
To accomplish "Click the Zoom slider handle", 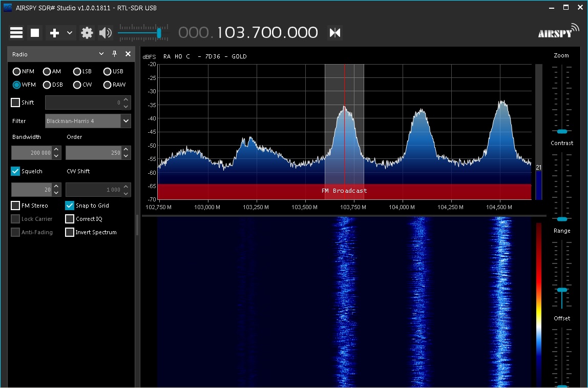I will tap(562, 131).
